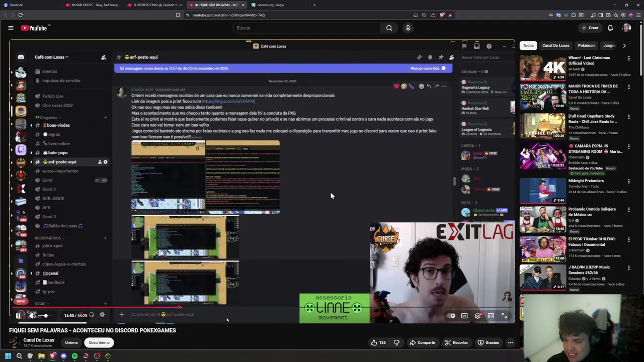The width and height of the screenshot is (644, 362).
Task: Collapse the INFORMATIVOS channel category
Action: tap(48, 238)
